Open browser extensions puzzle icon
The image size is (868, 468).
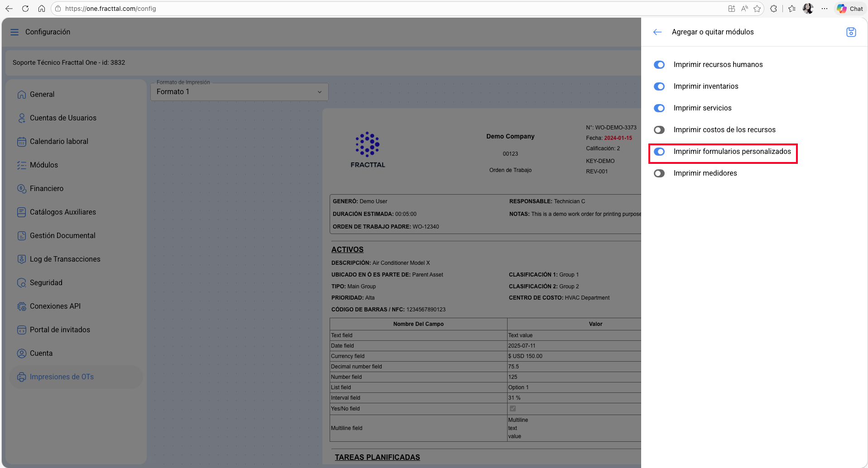(x=774, y=9)
